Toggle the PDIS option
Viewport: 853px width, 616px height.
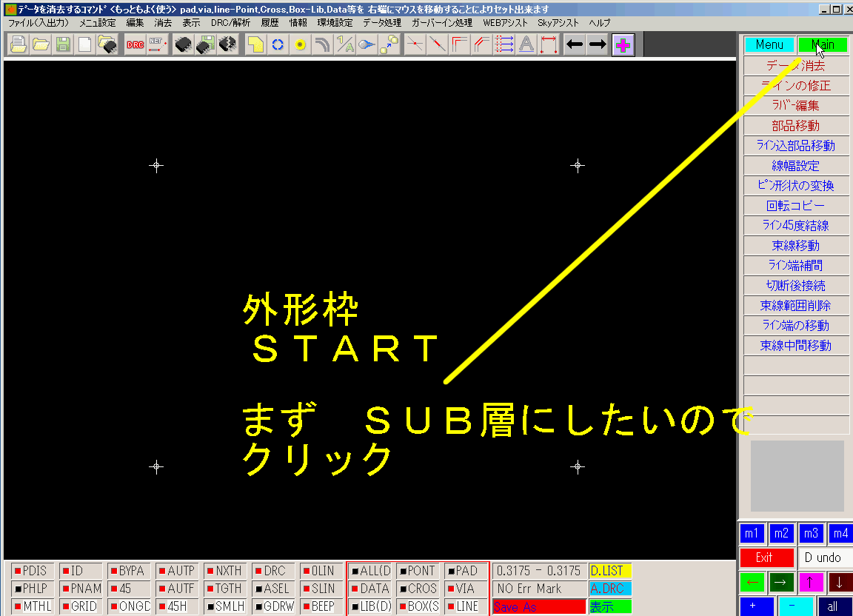33,571
